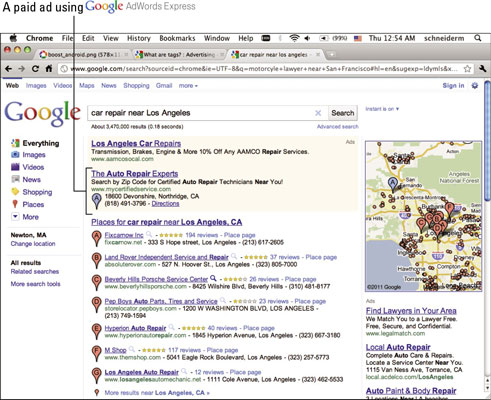Open Bookmarks menu
Screen dimensions: 491x400
[177, 38]
